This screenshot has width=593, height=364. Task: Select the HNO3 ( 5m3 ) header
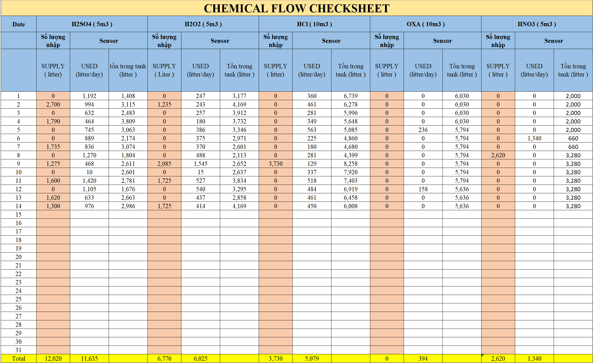tap(537, 24)
